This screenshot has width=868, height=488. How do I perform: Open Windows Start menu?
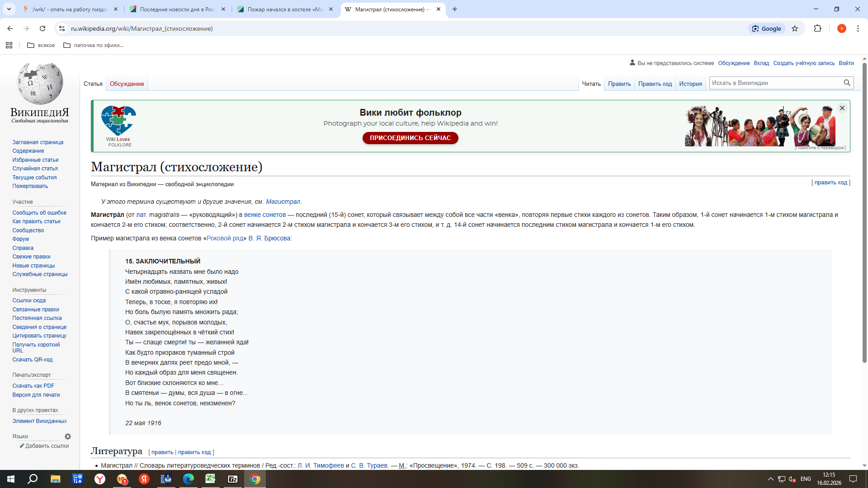point(11,479)
